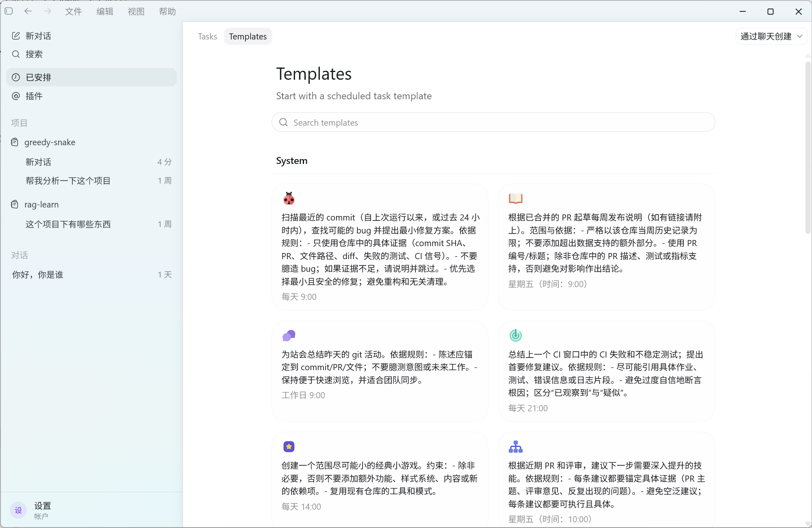Click the rag-learn project icon
This screenshot has height=528, width=812.
click(x=15, y=204)
